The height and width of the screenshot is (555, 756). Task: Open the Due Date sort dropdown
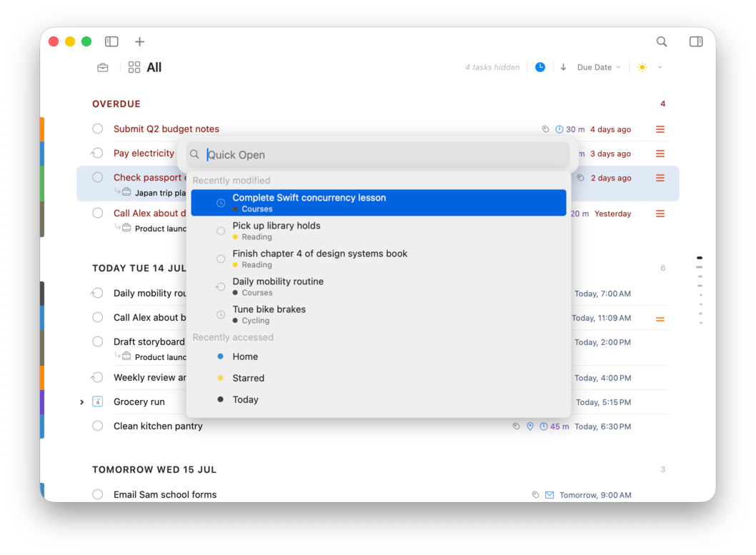[x=598, y=67]
